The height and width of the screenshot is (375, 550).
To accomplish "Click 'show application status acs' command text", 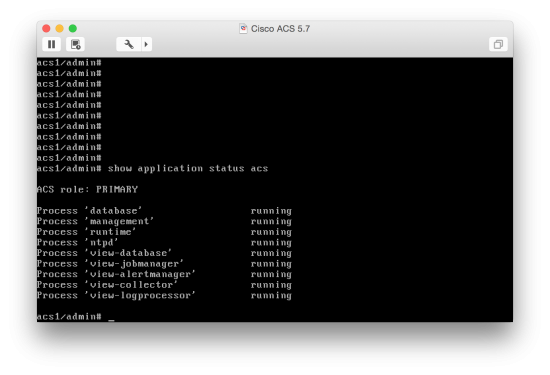I will point(188,169).
